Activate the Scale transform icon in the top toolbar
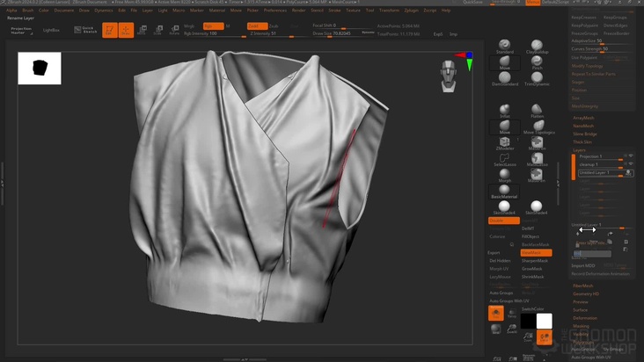Image resolution: width=644 pixels, height=362 pixels. coord(157,30)
